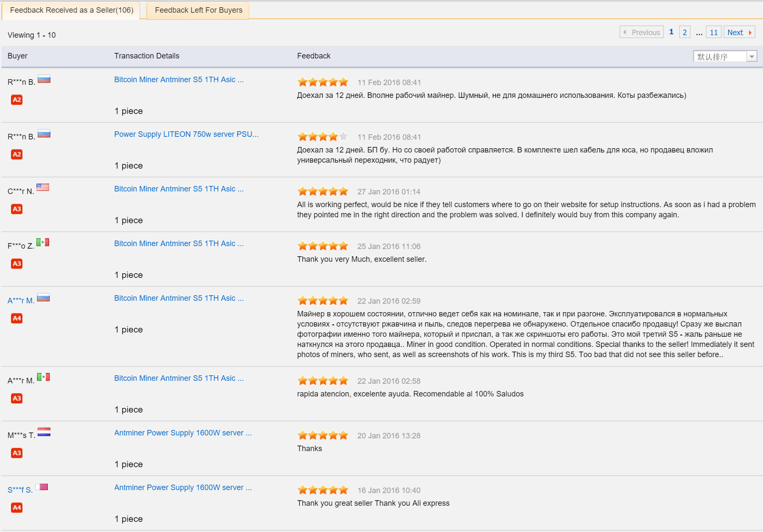Click the A3 badge under C***r N.
763x532 pixels.
pyautogui.click(x=17, y=209)
